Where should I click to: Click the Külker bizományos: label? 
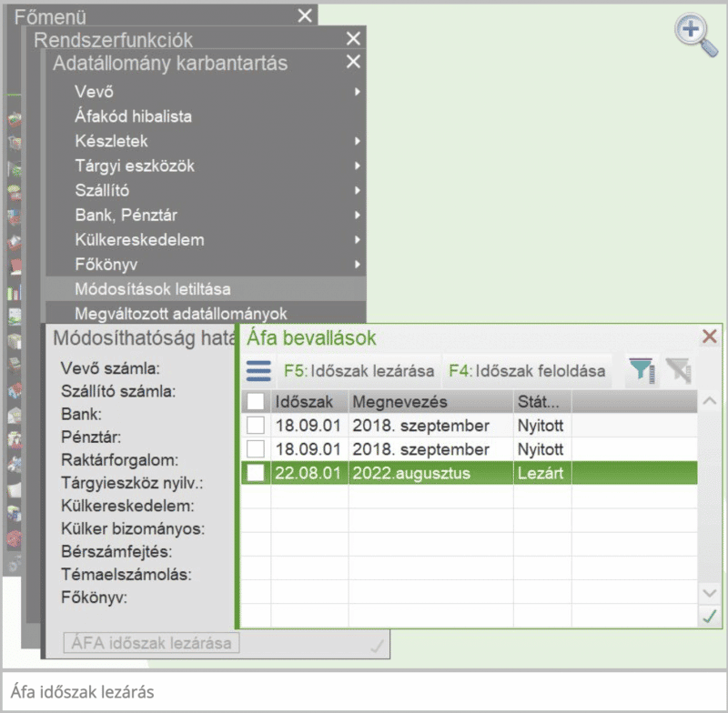[x=133, y=528]
